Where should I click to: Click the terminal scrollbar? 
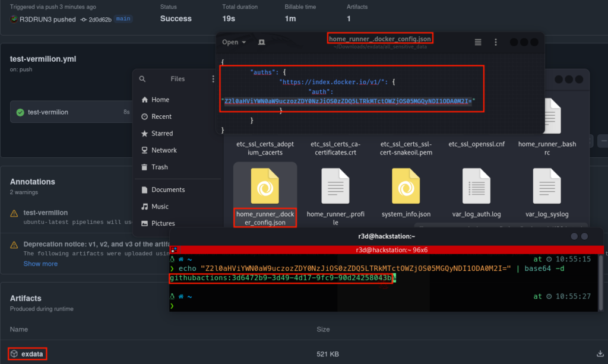coord(601,283)
